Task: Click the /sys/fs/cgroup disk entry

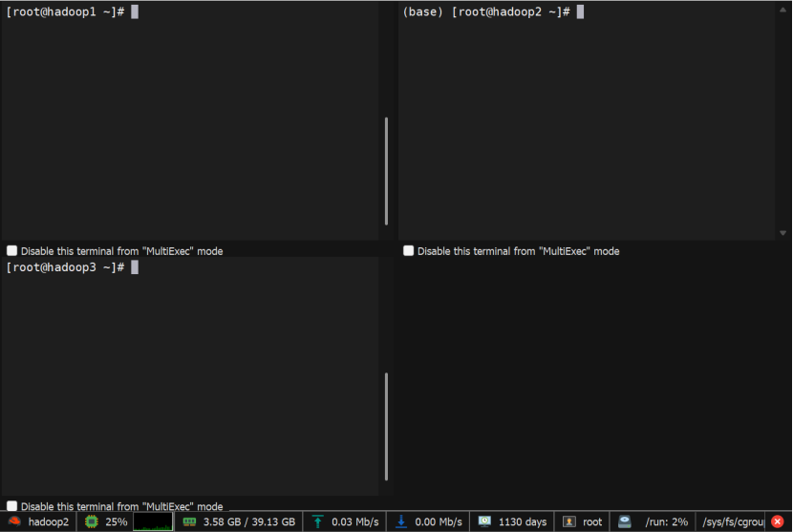Action: click(x=734, y=521)
